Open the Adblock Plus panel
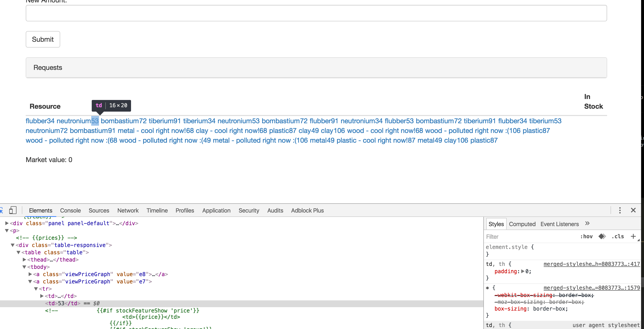The image size is (644, 329). [x=307, y=210]
